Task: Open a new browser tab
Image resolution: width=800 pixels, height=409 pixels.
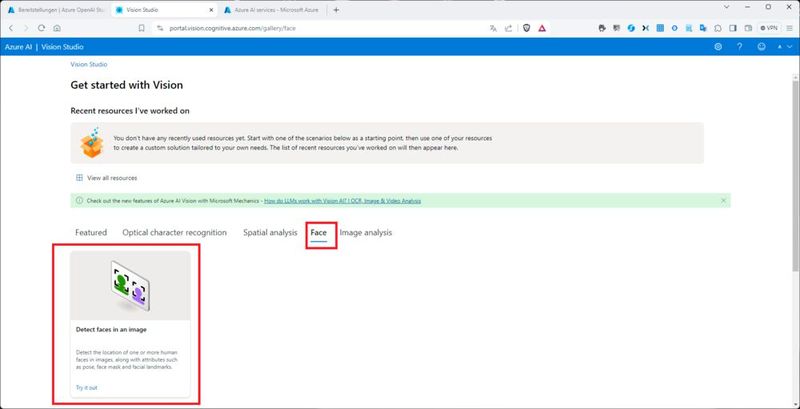Action: tap(336, 10)
